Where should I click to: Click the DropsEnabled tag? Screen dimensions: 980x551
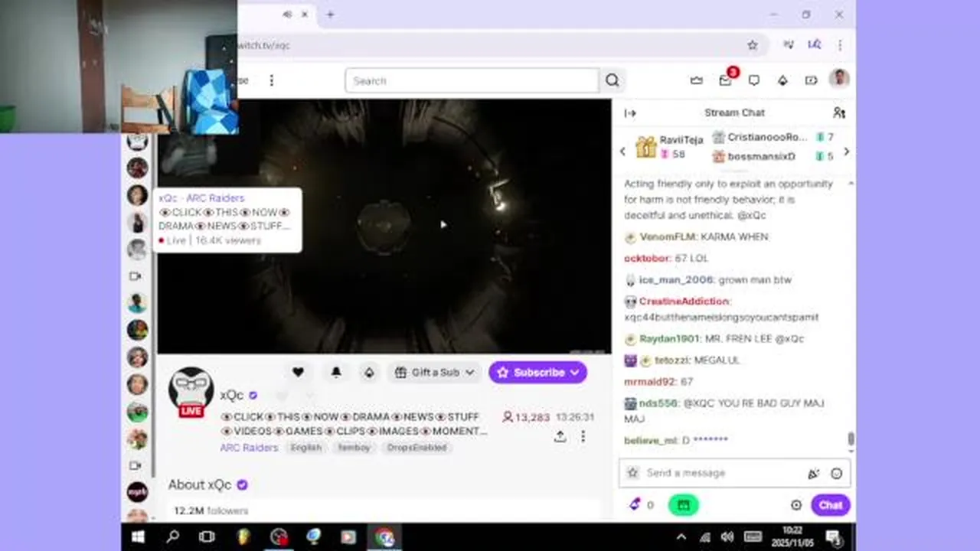coord(416,448)
